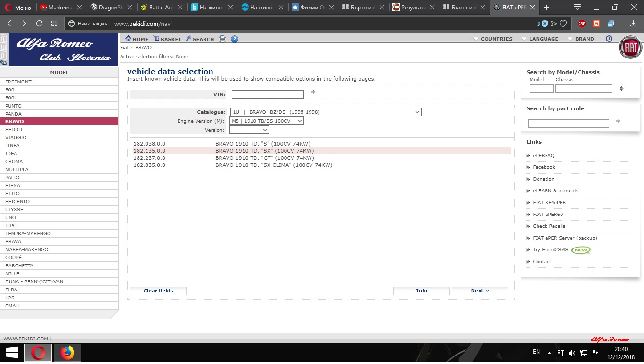
Task: Click arrow icon beside Chassis search field
Action: 621,89
